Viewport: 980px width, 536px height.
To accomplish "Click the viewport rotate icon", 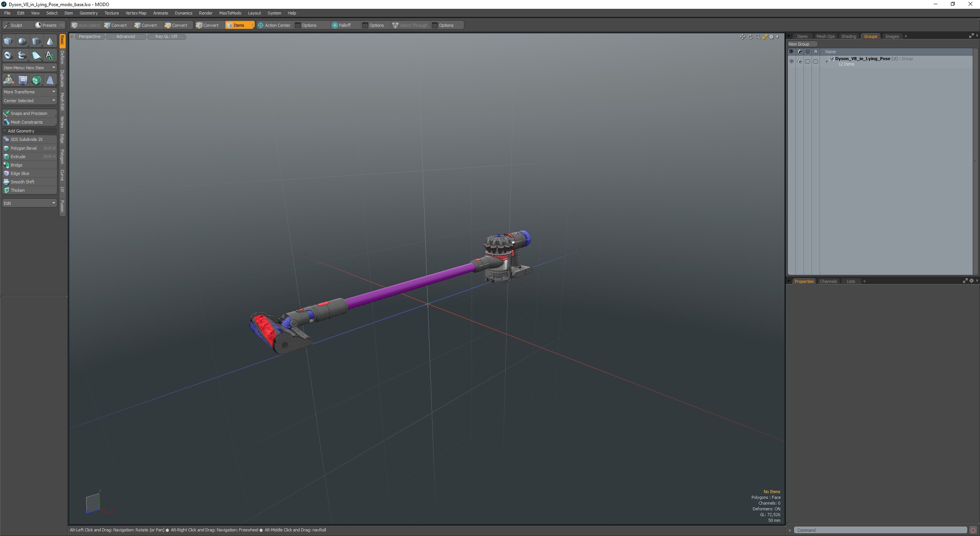I will pos(750,37).
